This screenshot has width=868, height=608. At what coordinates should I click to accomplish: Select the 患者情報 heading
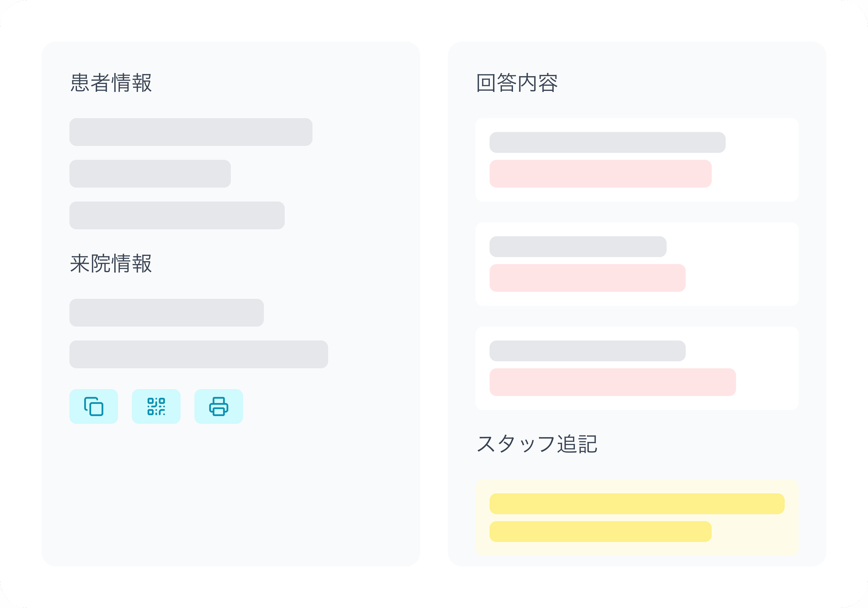[111, 83]
